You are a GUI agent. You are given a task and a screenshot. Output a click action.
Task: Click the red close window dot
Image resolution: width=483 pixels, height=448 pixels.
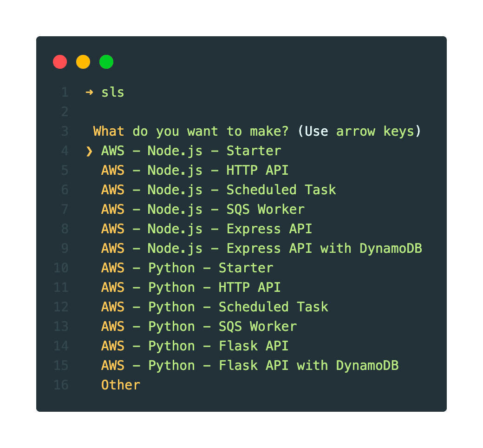click(60, 62)
